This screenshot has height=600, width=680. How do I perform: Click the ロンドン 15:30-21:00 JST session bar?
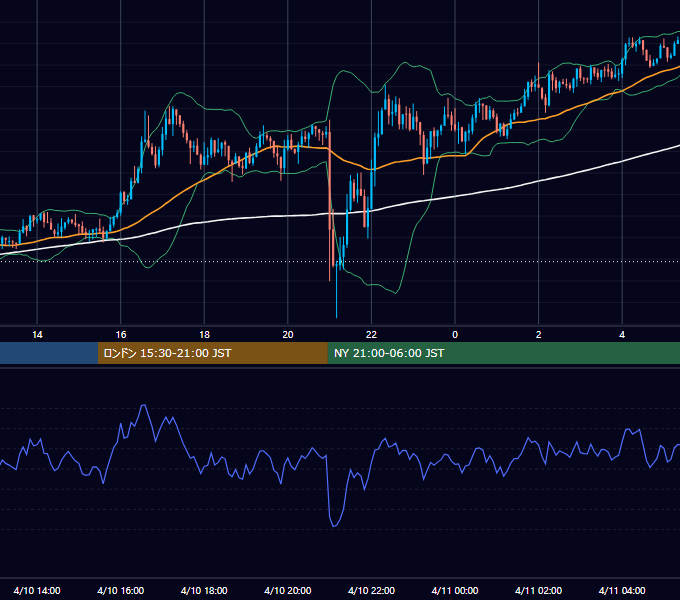(212, 353)
